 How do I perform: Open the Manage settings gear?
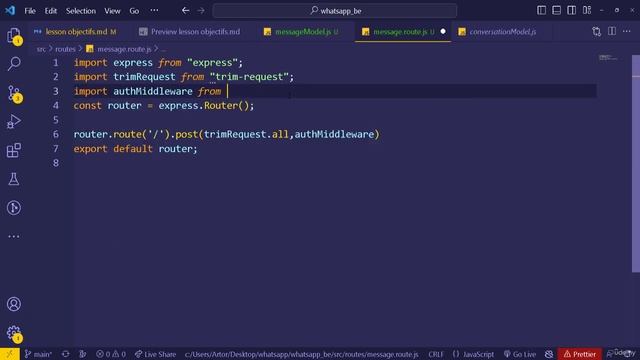click(x=14, y=333)
